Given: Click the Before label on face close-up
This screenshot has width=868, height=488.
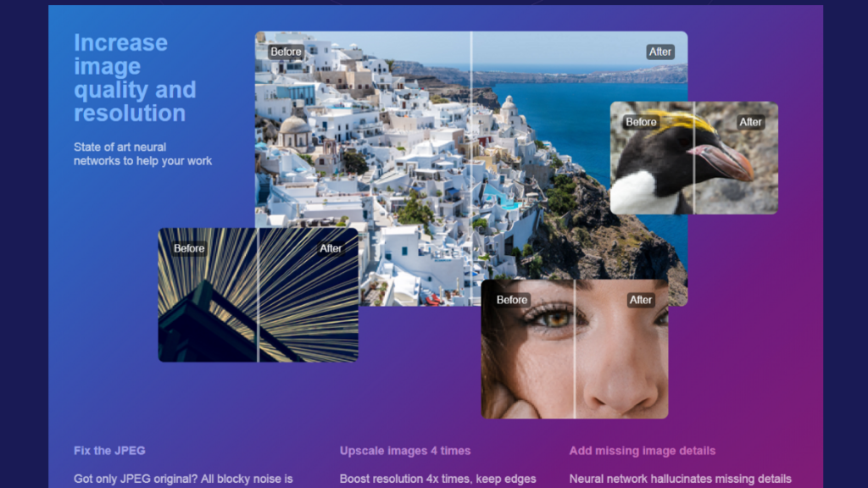Looking at the screenshot, I should click(512, 300).
